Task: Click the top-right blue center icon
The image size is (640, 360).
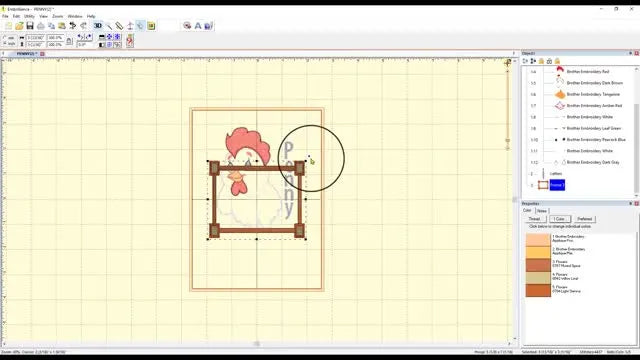Action: coord(118,37)
